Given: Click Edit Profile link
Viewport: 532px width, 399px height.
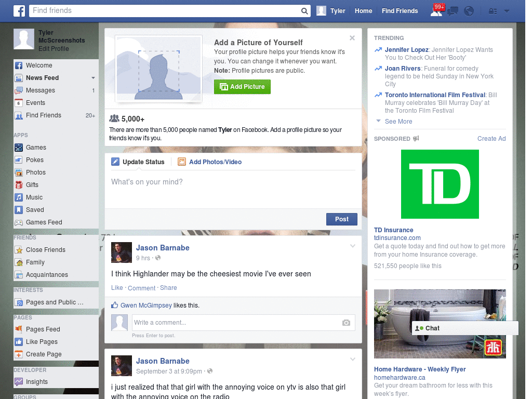Looking at the screenshot, I should pos(54,49).
